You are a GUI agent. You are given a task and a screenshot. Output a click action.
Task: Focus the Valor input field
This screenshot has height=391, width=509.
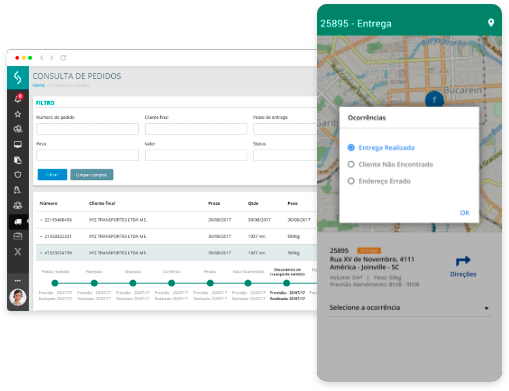pos(196,155)
